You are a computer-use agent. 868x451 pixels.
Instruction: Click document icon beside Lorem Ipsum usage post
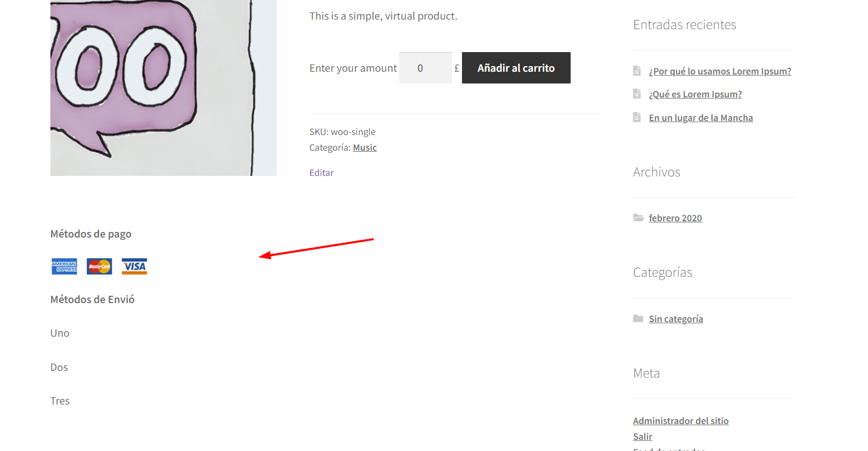coord(637,71)
